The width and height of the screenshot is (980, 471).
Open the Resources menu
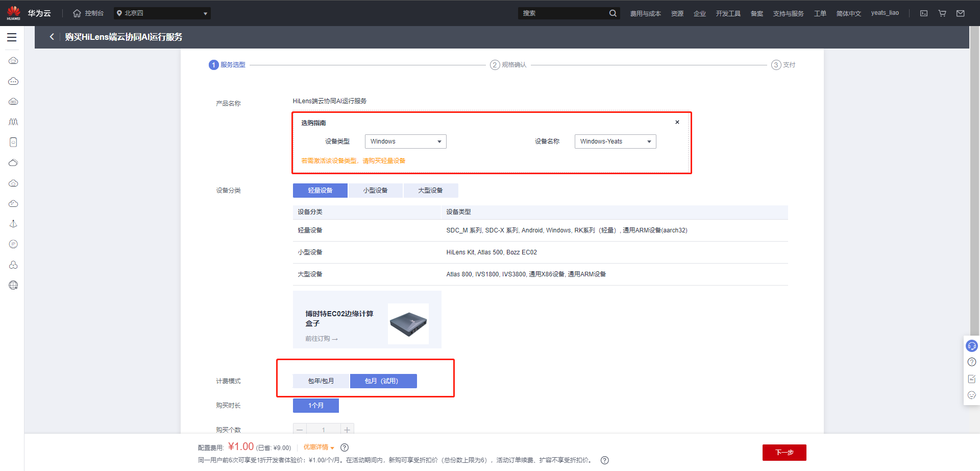coord(677,13)
